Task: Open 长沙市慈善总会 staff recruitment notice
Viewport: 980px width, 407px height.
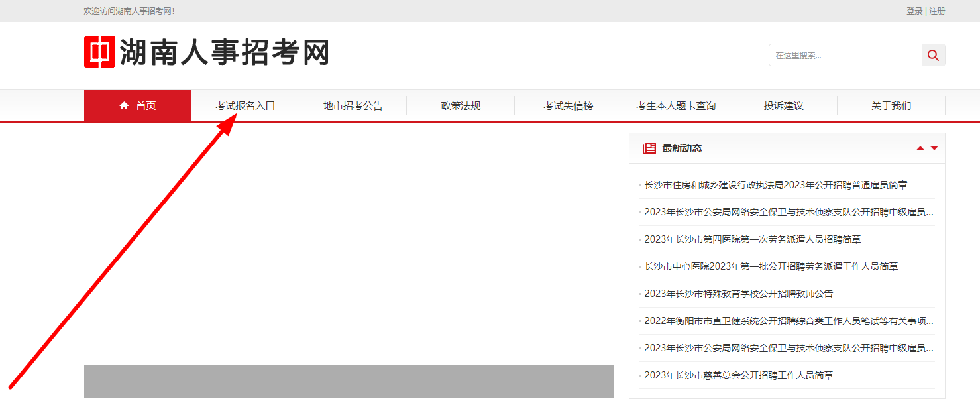Action: 738,375
